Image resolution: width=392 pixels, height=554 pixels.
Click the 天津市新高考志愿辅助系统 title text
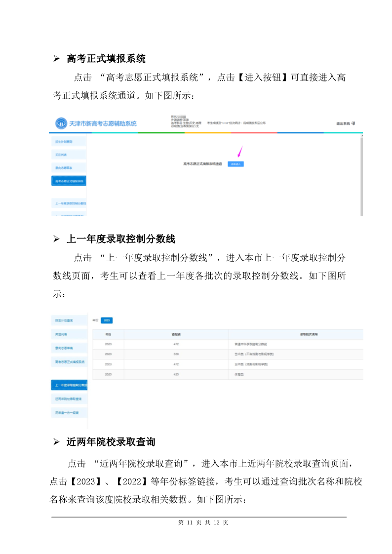pyautogui.click(x=103, y=123)
